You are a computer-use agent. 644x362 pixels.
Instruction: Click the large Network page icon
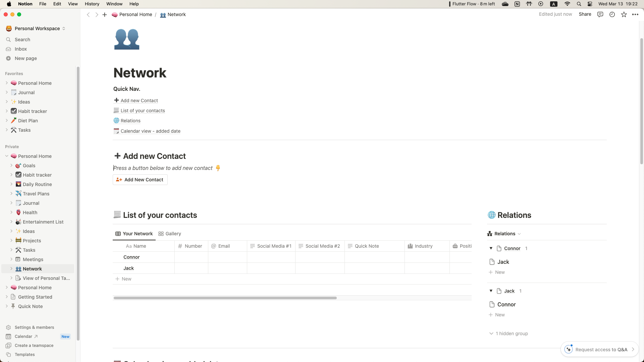tap(126, 39)
